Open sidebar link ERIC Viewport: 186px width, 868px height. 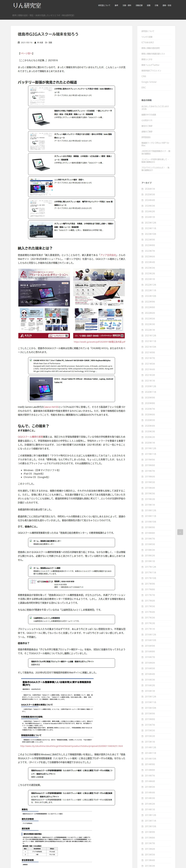coord(143,88)
